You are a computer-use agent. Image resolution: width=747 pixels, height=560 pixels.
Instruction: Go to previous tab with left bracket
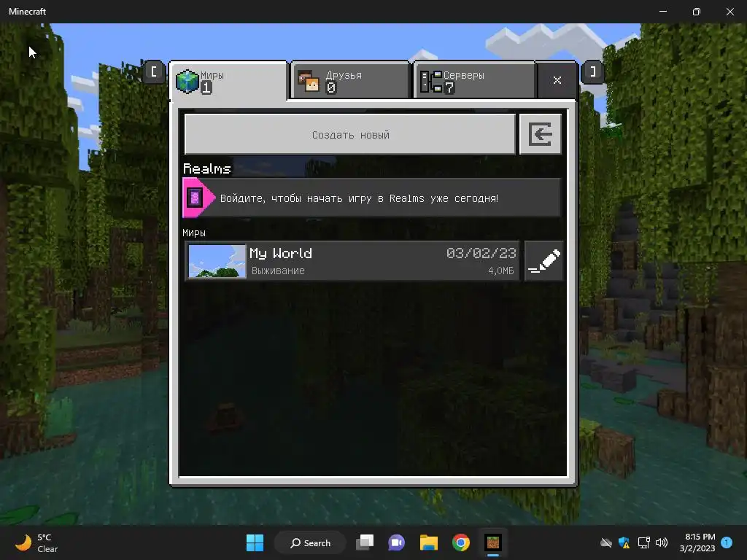[x=153, y=72]
